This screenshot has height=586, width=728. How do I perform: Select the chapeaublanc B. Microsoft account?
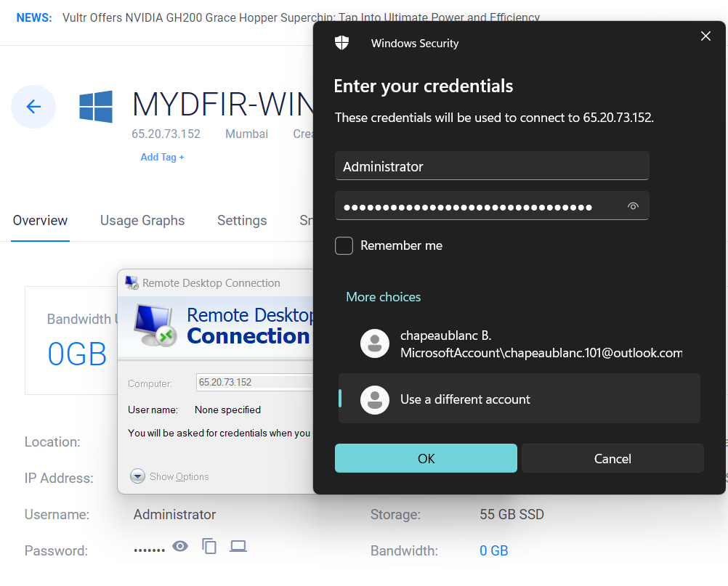click(519, 343)
